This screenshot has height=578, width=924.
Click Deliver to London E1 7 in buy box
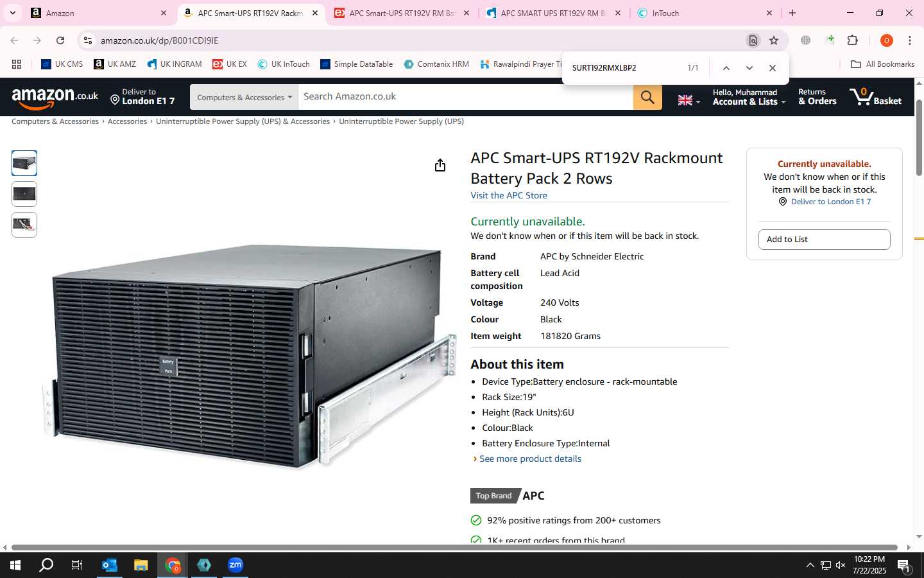[x=830, y=202]
